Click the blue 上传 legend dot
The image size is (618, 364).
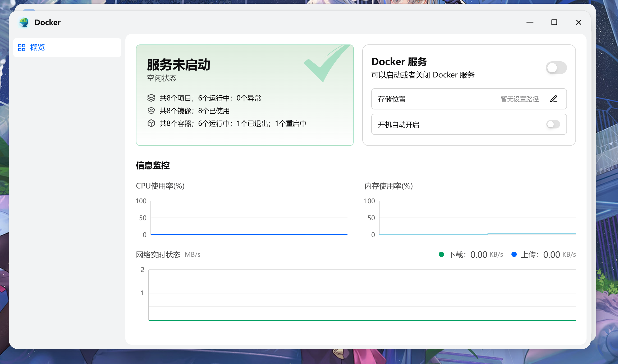pos(514,254)
